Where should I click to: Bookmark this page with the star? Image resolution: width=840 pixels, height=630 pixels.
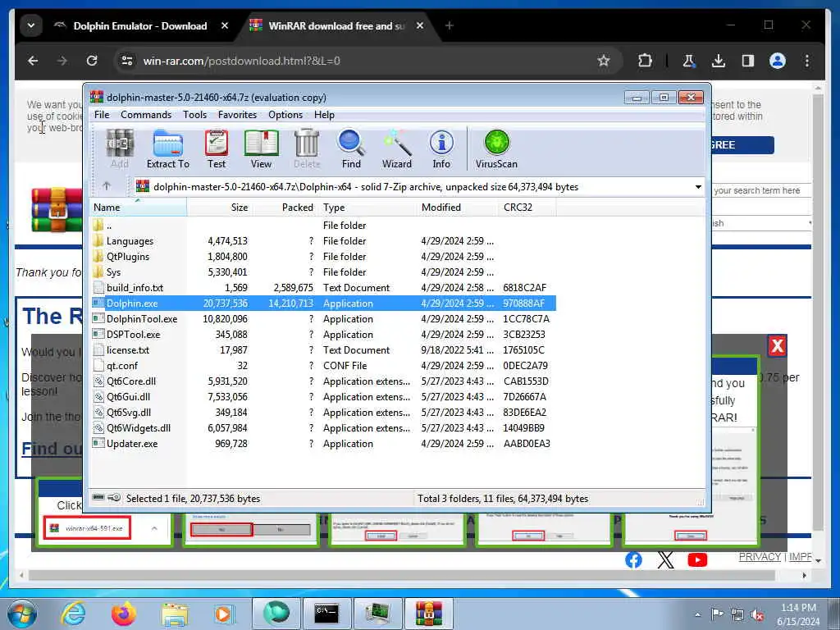click(x=604, y=61)
